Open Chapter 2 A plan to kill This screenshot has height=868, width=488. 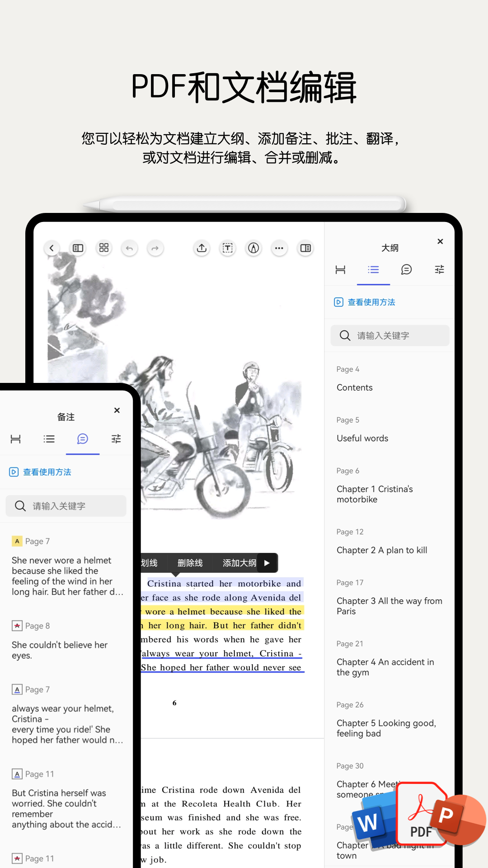pos(382,550)
